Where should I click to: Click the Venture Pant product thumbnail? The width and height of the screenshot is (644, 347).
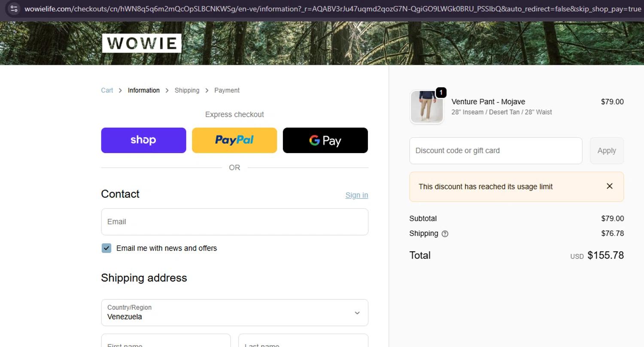(426, 107)
